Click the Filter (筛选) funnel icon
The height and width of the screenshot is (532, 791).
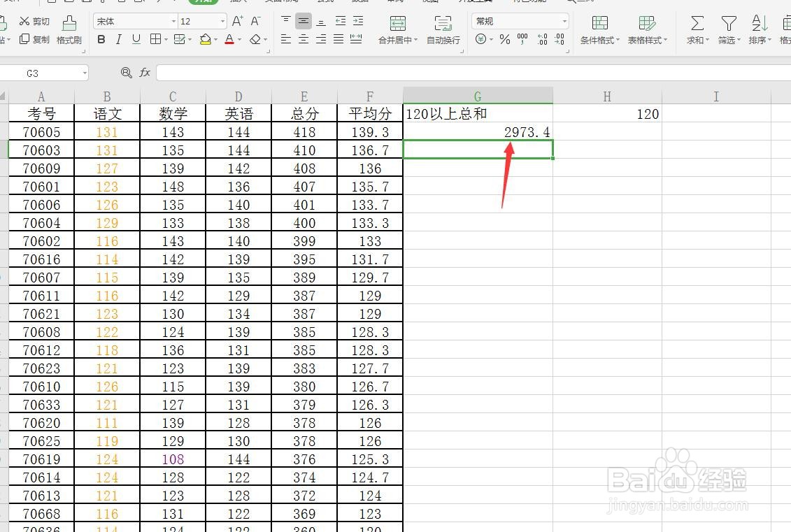(x=729, y=23)
